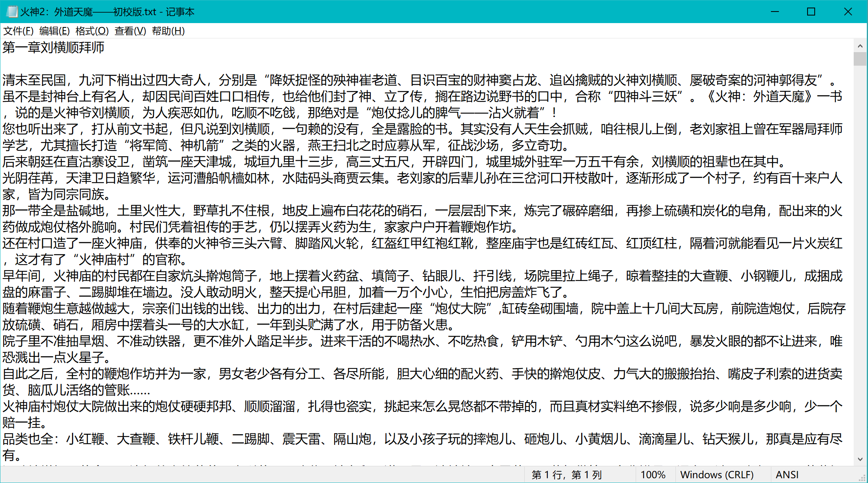Click the 第 1 行, 第 1 列 position indicator
This screenshot has height=483, width=868.
coord(566,475)
